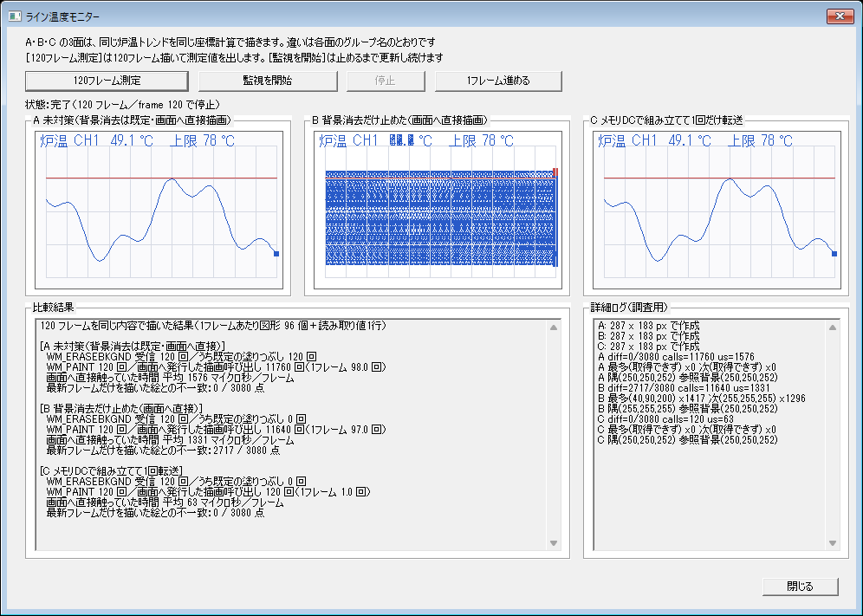Image resolution: width=863 pixels, height=616 pixels.
Task: Click log line 'B 最多(40,90,200) x1417'
Action: 701,399
